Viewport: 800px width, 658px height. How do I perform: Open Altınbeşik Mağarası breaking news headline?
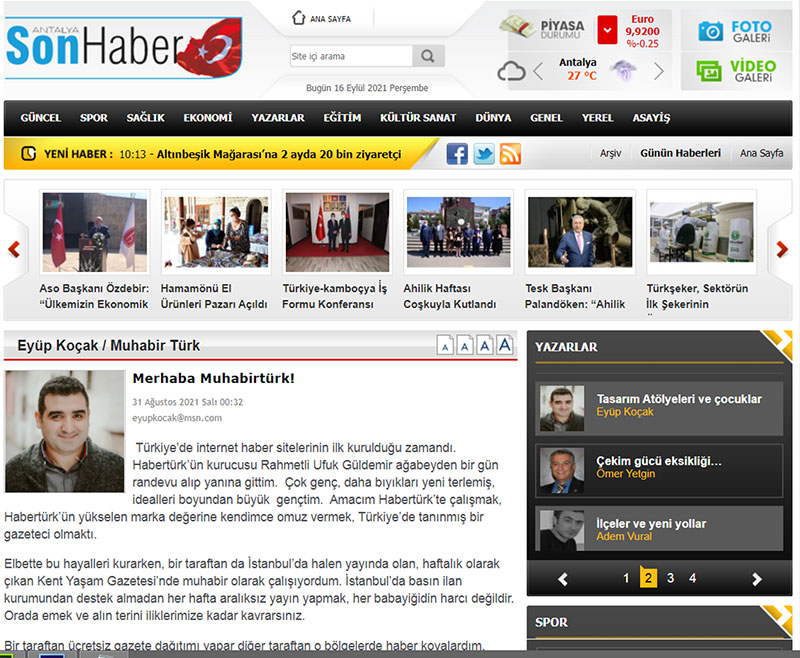click(279, 154)
